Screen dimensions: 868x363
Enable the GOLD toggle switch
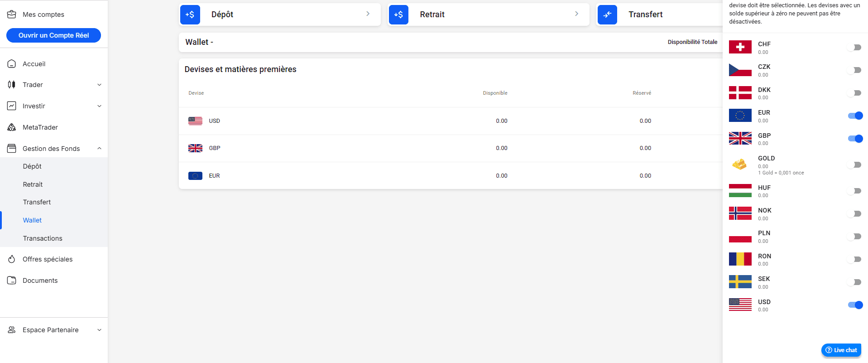pyautogui.click(x=855, y=165)
